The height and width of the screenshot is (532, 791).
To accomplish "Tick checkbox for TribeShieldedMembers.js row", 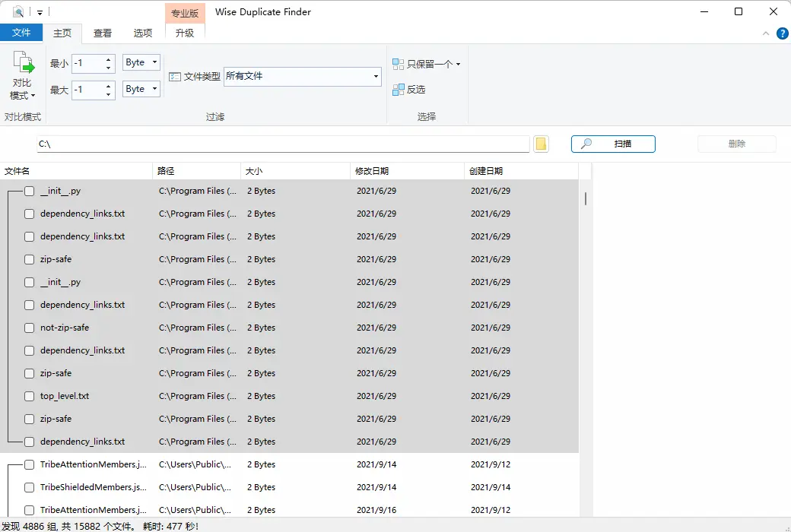I will pos(29,488).
